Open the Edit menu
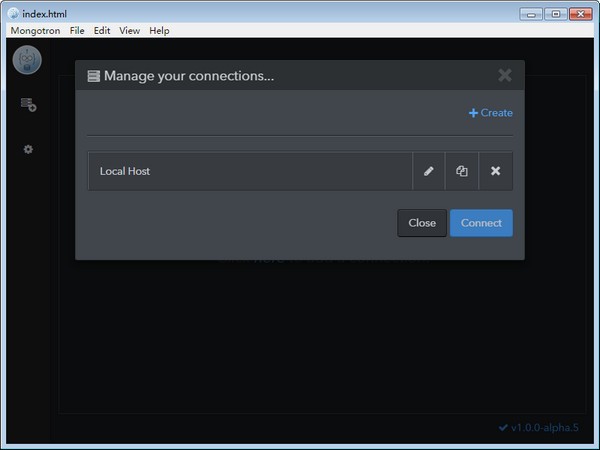 pyautogui.click(x=102, y=31)
